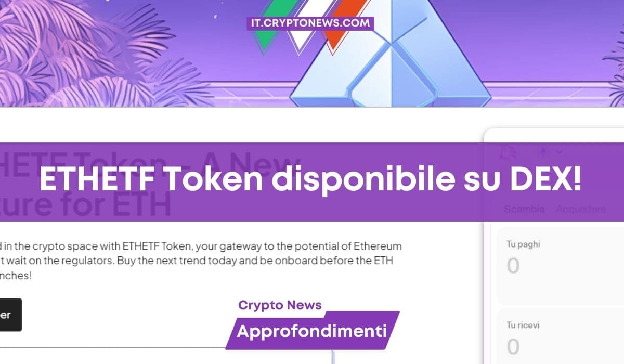Open the Acquistare tab
Viewport: 624px width, 364px height.
[x=581, y=209]
